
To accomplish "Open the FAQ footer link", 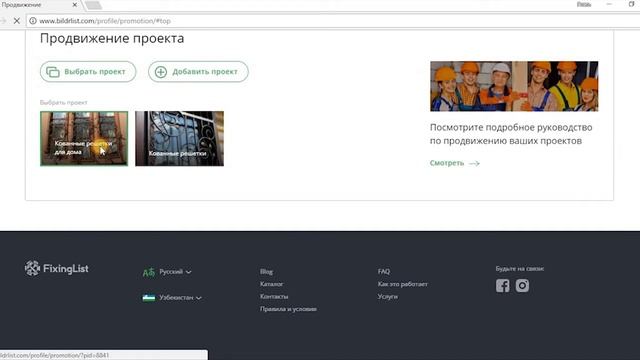I will 384,271.
